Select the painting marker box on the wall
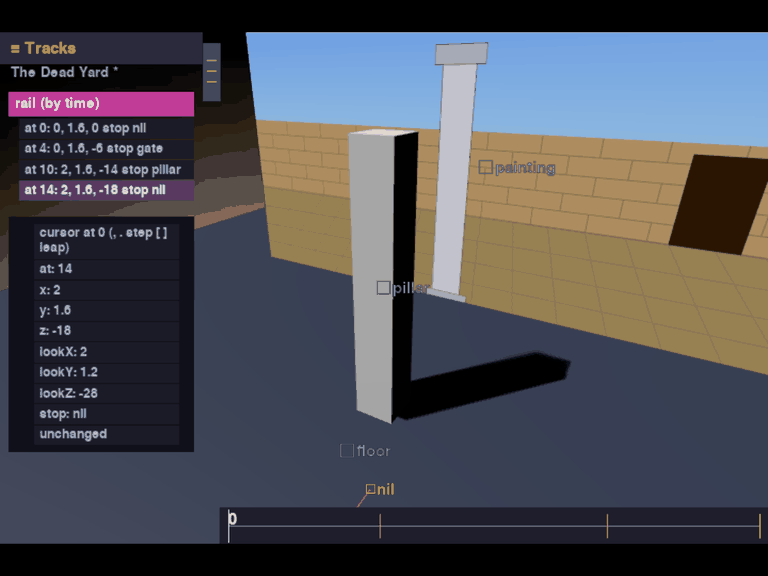The image size is (768, 576). [485, 167]
